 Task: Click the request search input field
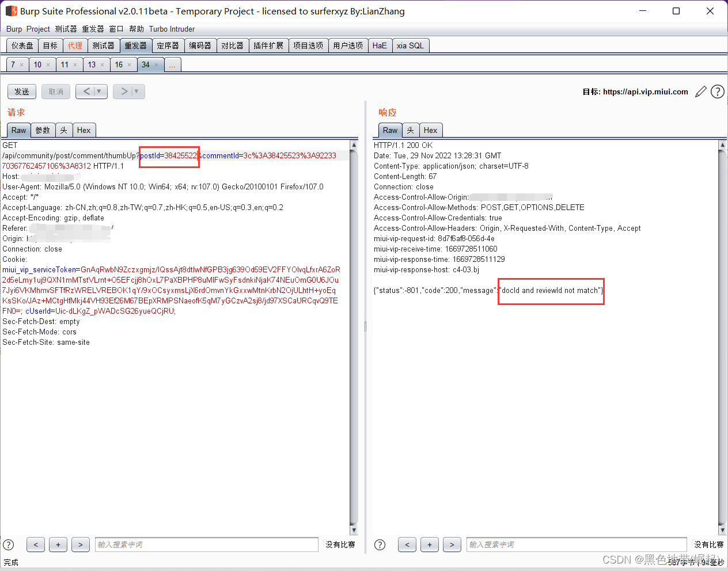(x=207, y=545)
